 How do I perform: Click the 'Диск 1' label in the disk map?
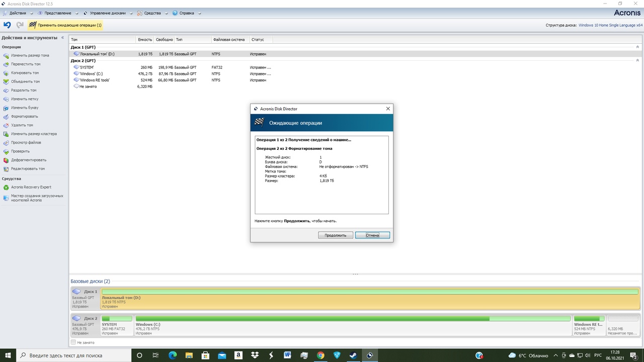pos(91,292)
